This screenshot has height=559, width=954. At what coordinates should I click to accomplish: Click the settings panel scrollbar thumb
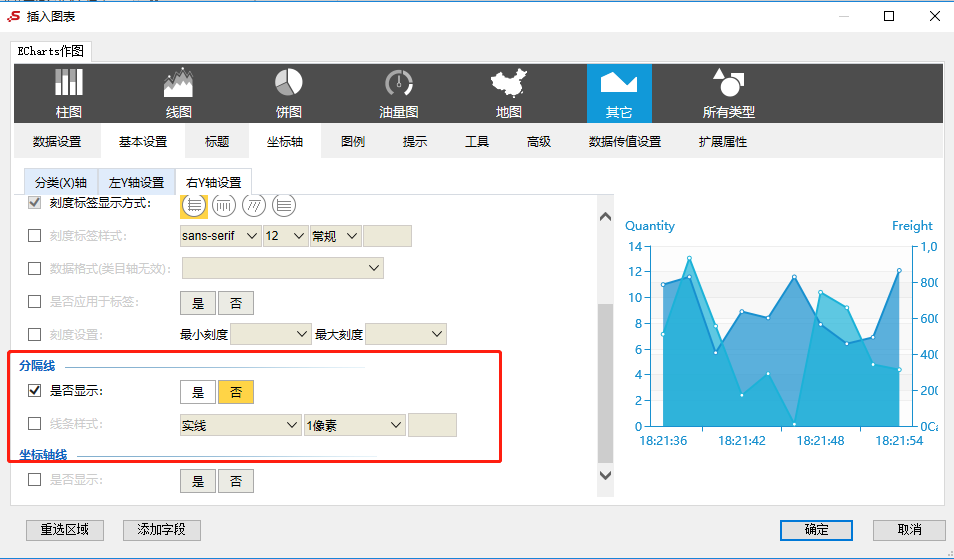605,383
